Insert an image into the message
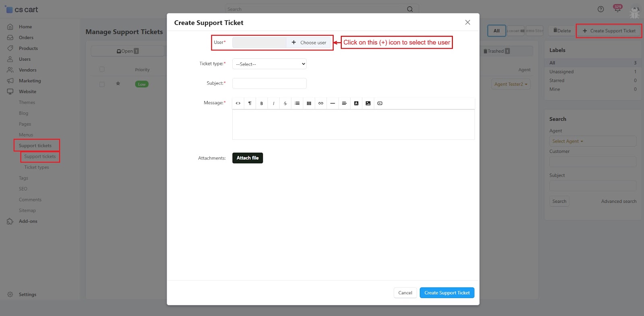This screenshot has height=316, width=644. pos(368,103)
